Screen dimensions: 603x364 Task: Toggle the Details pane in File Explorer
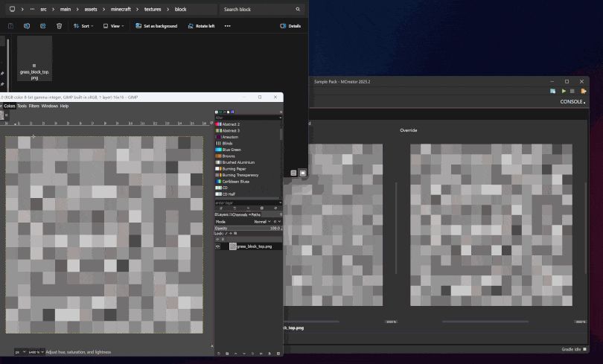pyautogui.click(x=290, y=26)
